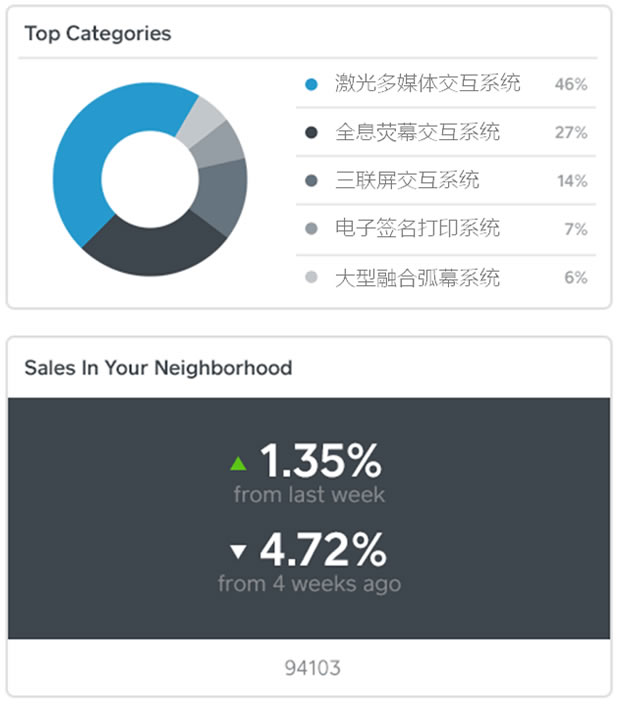This screenshot has height=704, width=619.
Task: Open the 全息荧幕交互系统 category row
Action: [446, 132]
